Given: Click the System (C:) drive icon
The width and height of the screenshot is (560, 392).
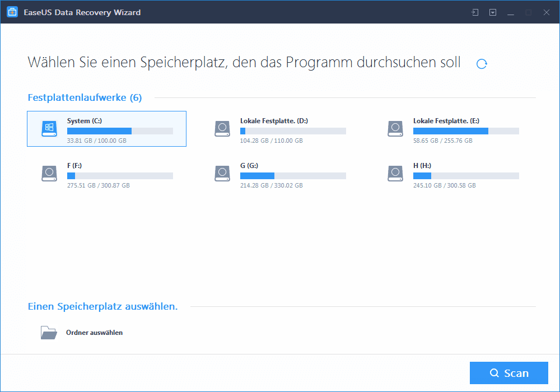Looking at the screenshot, I should tap(49, 128).
